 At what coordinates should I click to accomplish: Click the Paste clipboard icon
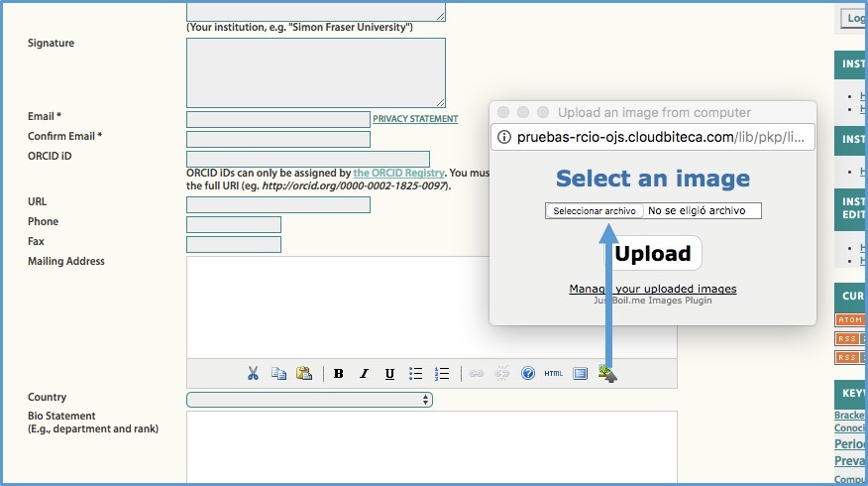click(x=304, y=374)
